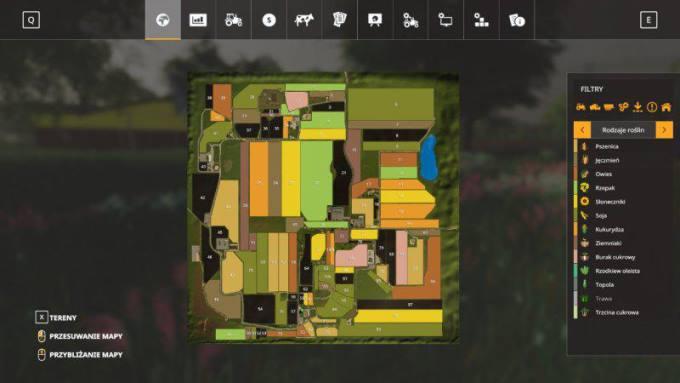Click the barley icon beside Jęczmień
Image resolution: width=680 pixels, height=383 pixels.
pyautogui.click(x=585, y=160)
